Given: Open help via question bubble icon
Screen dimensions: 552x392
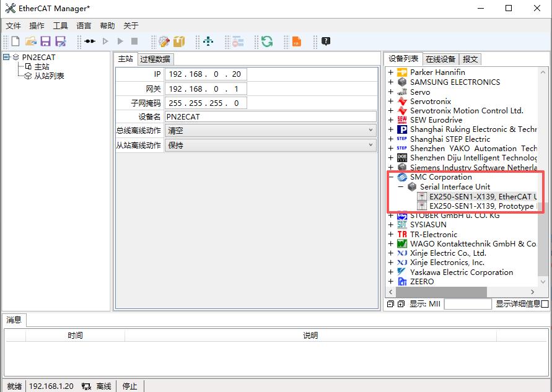Looking at the screenshot, I should (x=326, y=41).
